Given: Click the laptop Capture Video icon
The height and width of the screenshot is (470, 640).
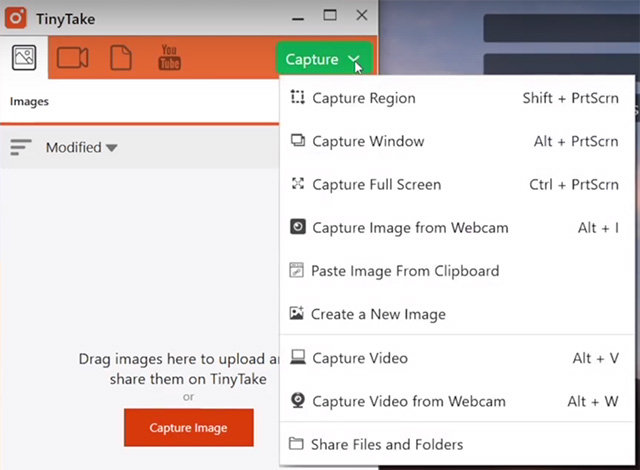Looking at the screenshot, I should 298,357.
